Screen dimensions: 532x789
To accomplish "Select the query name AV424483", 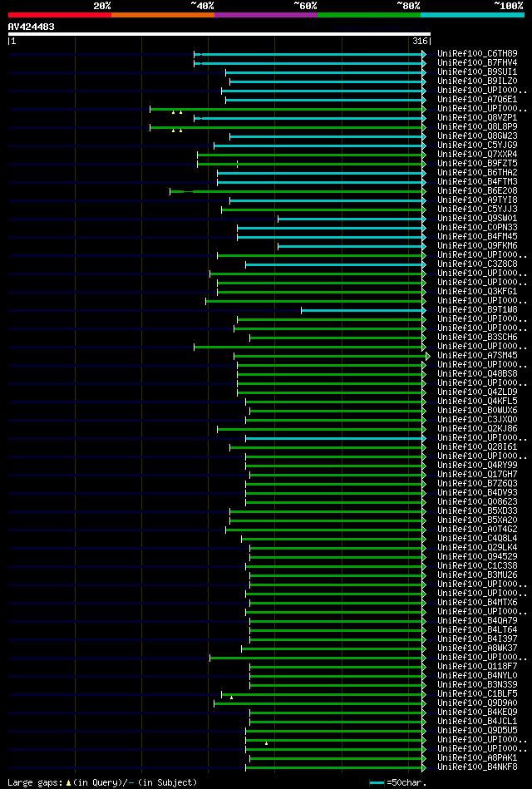I will pos(32,27).
